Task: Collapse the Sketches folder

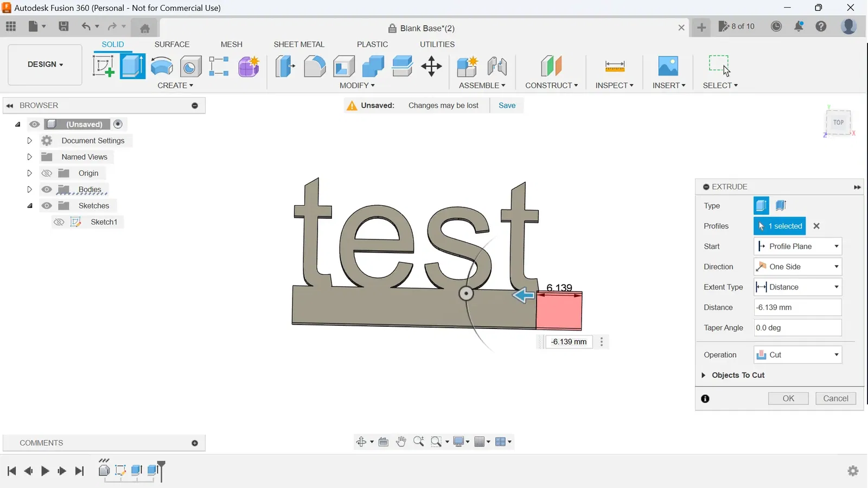Action: 30,206
